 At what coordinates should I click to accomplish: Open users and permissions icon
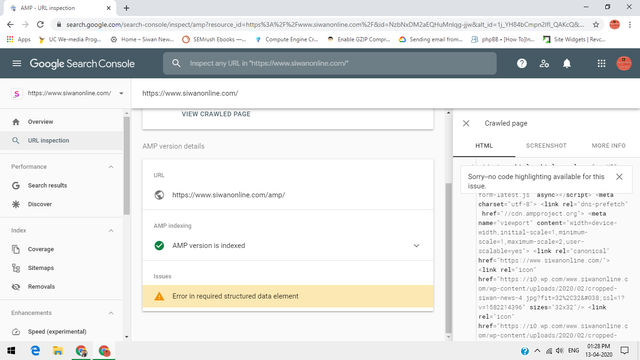pos(544,63)
